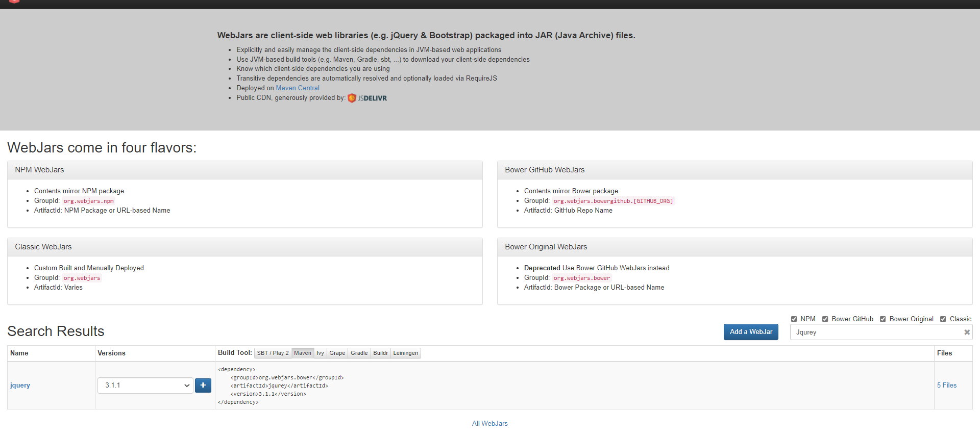
Task: Click the line about JVM-based build tools
Action: pos(383,60)
